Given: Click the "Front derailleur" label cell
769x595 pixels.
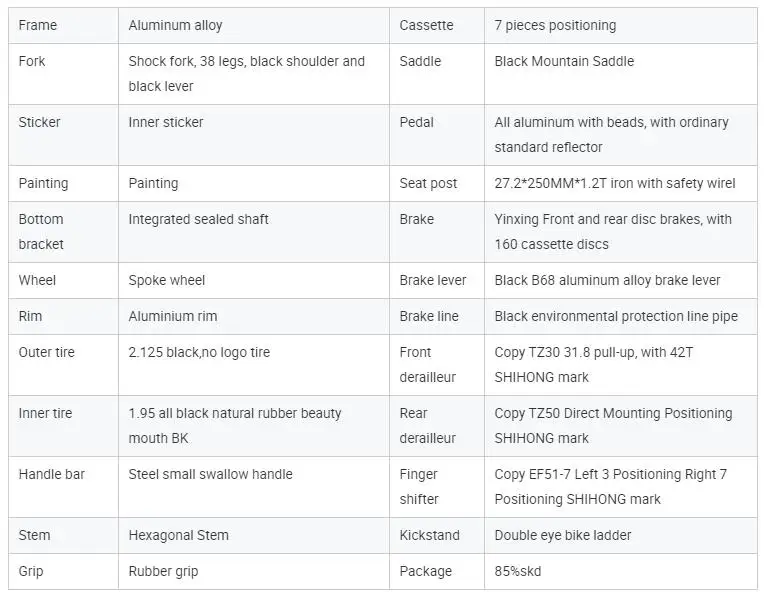Looking at the screenshot, I should 427,364.
